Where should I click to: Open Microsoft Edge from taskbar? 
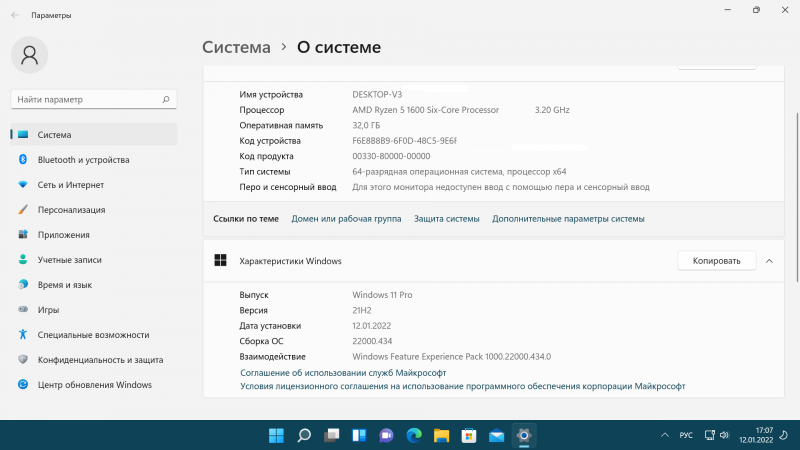coord(415,436)
